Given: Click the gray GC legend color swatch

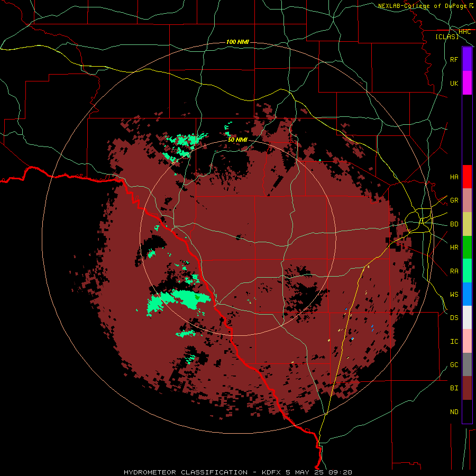Looking at the screenshot, I should pos(467,364).
